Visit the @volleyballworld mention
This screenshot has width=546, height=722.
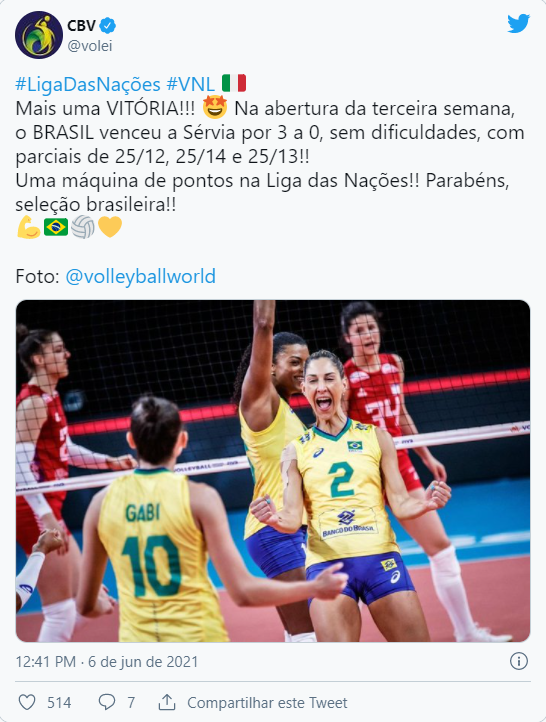140,276
